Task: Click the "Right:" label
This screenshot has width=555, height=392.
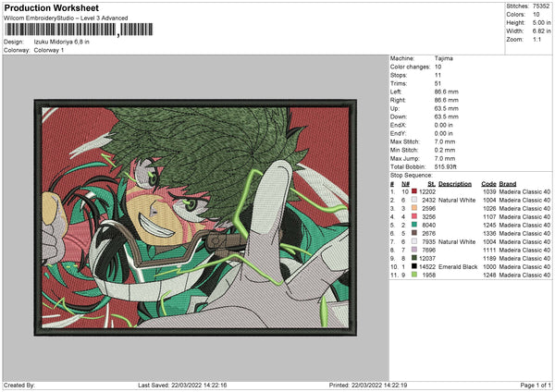Action: (398, 100)
